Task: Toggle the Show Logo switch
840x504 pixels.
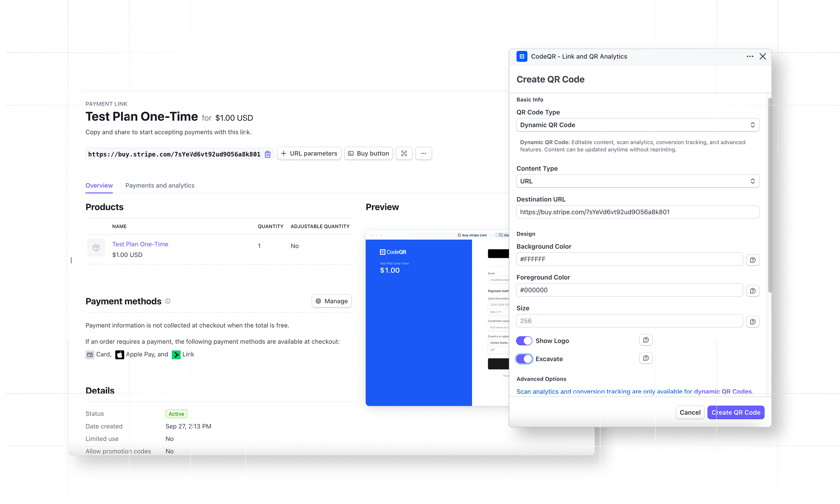Action: coord(524,341)
